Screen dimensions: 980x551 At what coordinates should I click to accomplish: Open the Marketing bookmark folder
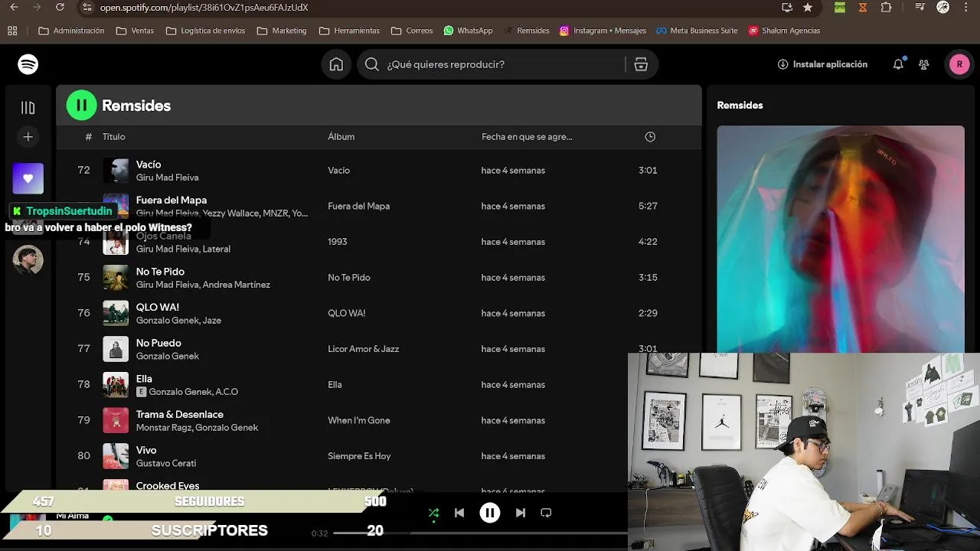point(282,31)
